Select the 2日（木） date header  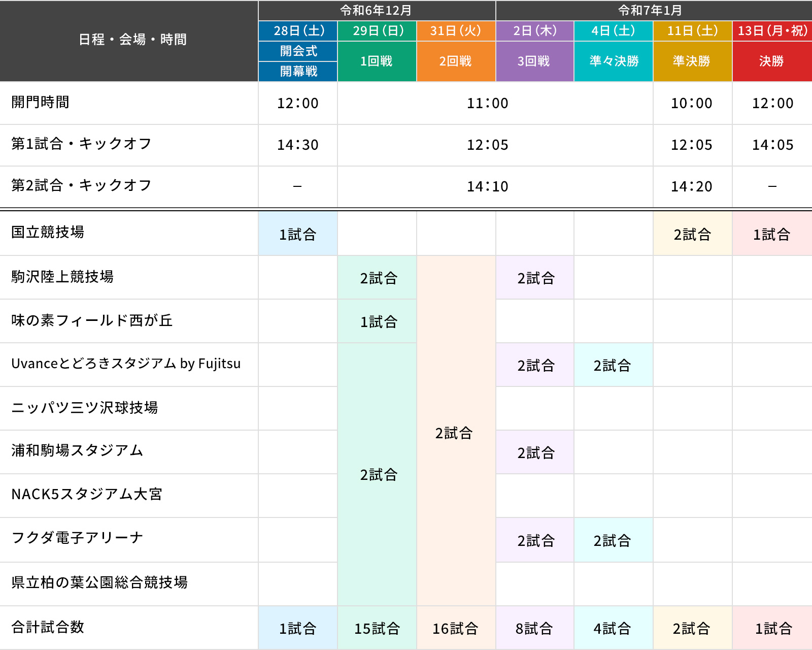pos(534,30)
